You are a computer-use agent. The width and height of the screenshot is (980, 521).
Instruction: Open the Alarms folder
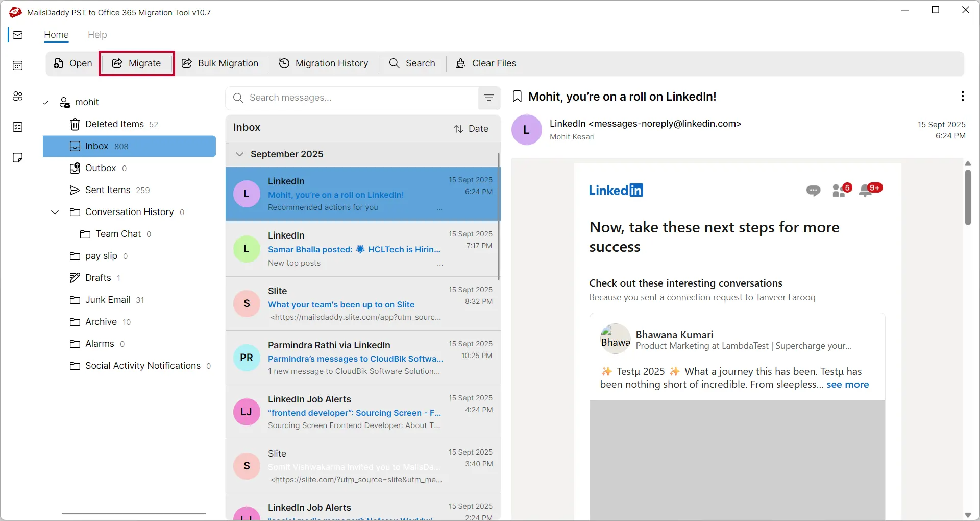coord(129,344)
